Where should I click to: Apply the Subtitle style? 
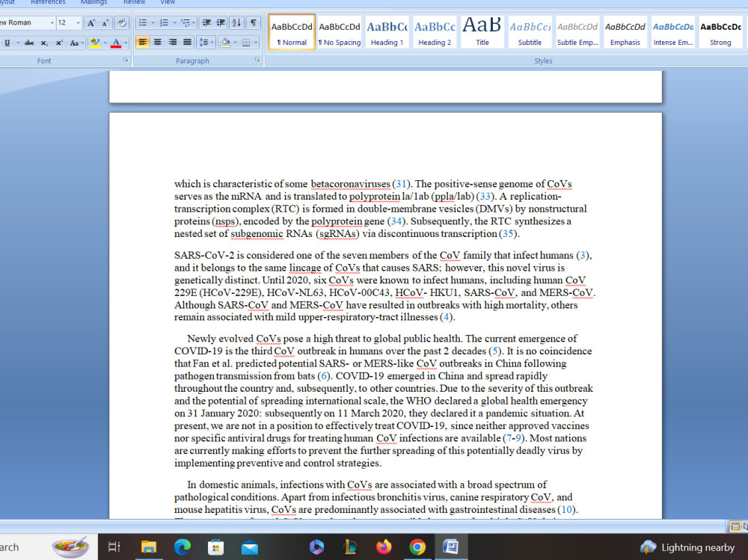tap(530, 32)
